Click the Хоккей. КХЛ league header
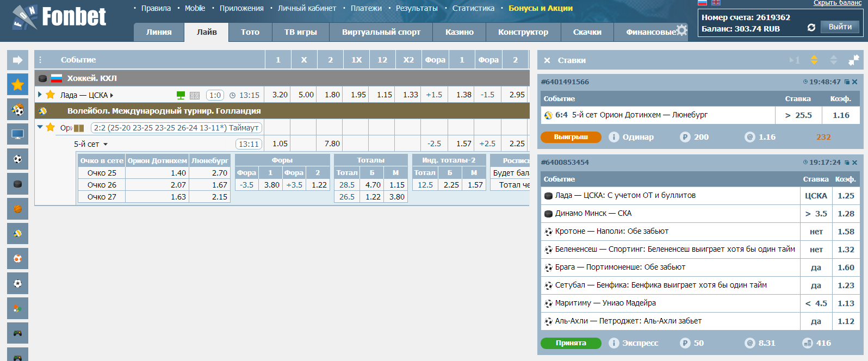 coord(282,78)
